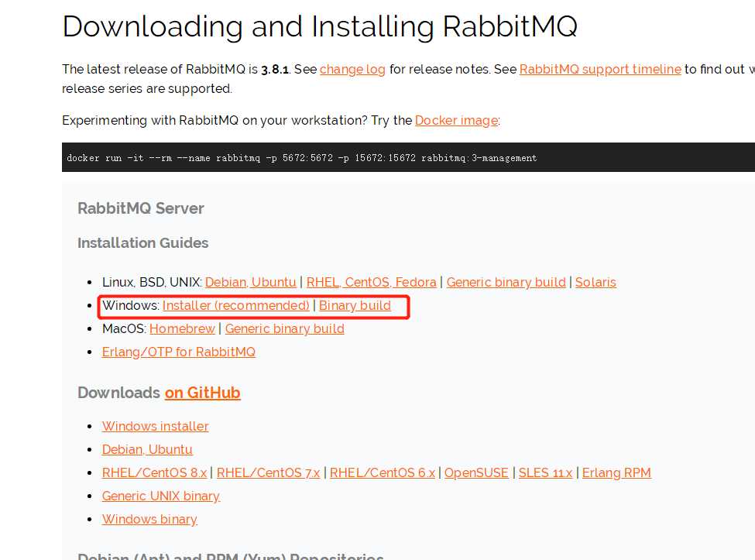This screenshot has width=755, height=560.
Task: Click the docker run command code block
Action: click(408, 157)
